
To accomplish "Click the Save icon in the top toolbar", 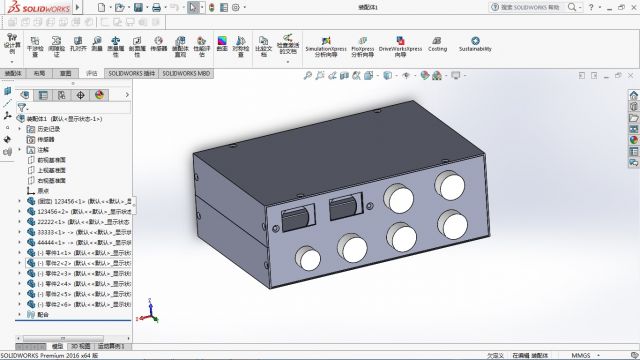I will [138, 7].
